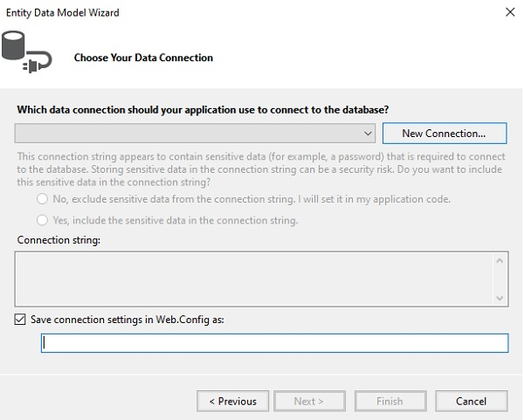Click the Entity Data Model Wizard title
524x420 pixels.
pyautogui.click(x=63, y=13)
